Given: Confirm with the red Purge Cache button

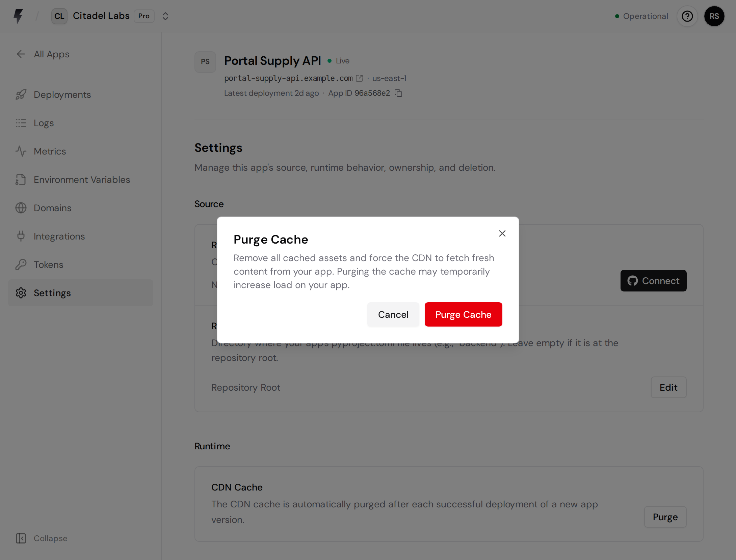Looking at the screenshot, I should click(464, 314).
